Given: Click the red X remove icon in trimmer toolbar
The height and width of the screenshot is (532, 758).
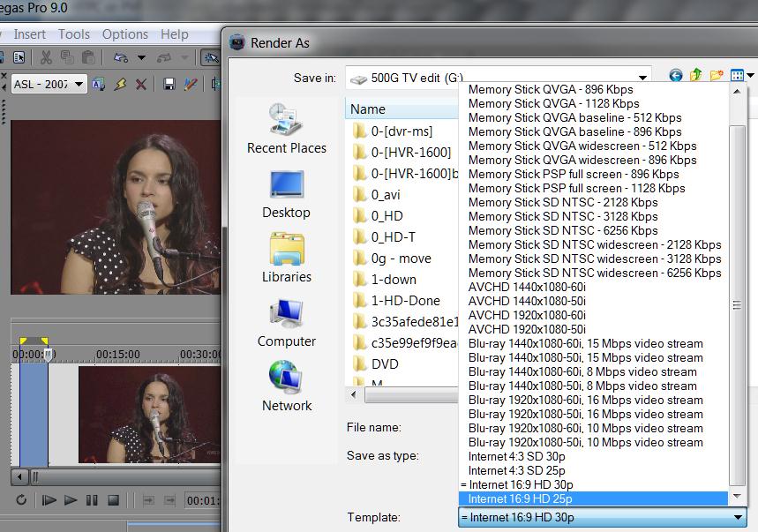Looking at the screenshot, I should (141, 85).
